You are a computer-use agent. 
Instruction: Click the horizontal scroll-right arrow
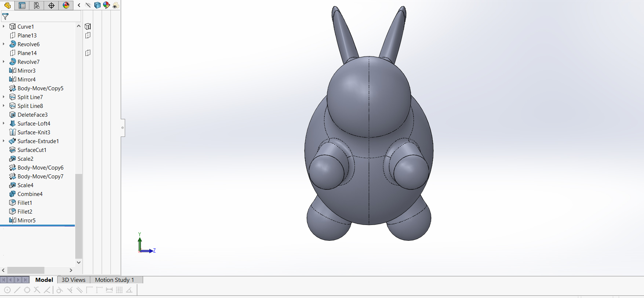(x=71, y=270)
